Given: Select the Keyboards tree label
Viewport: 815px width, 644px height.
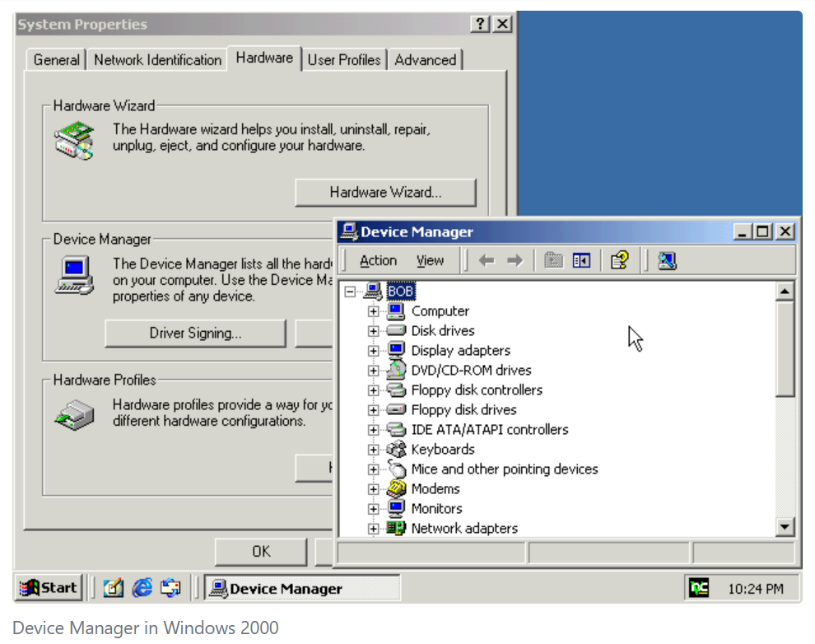Looking at the screenshot, I should 443,450.
